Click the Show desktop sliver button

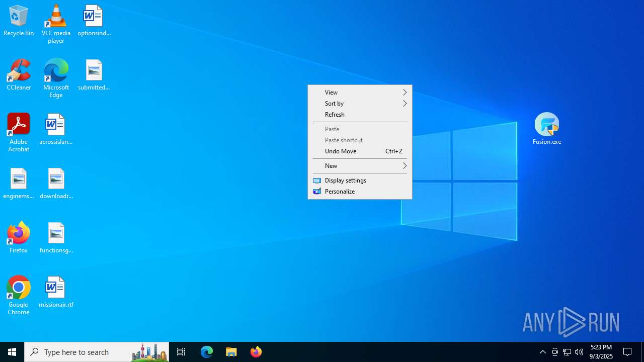(x=642, y=352)
